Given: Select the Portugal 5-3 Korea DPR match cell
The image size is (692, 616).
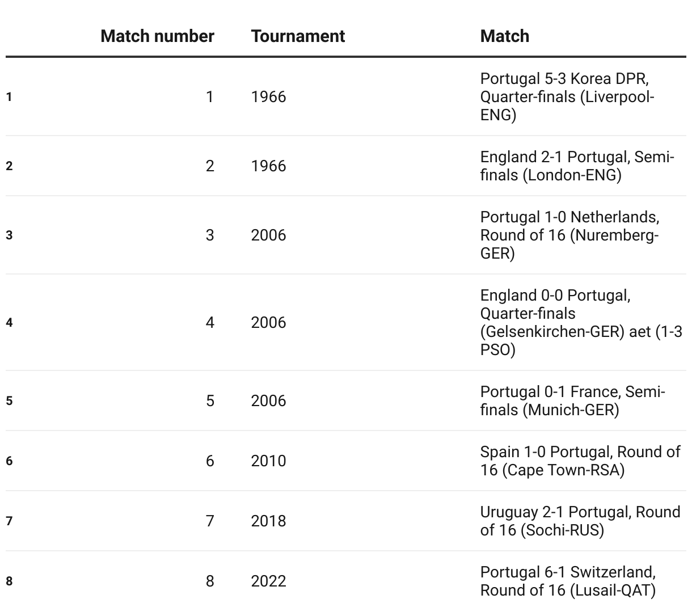Looking at the screenshot, I should pos(567,96).
